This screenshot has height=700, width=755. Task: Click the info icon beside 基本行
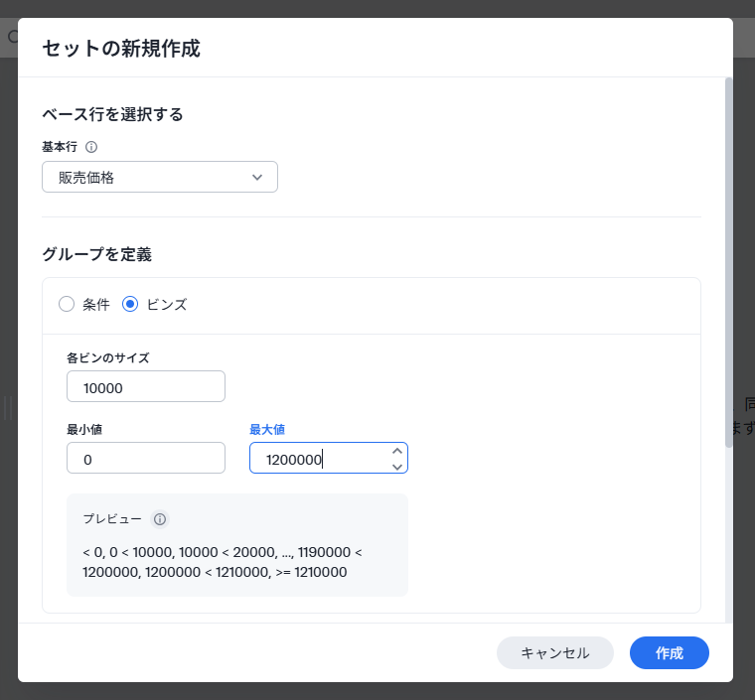point(91,147)
